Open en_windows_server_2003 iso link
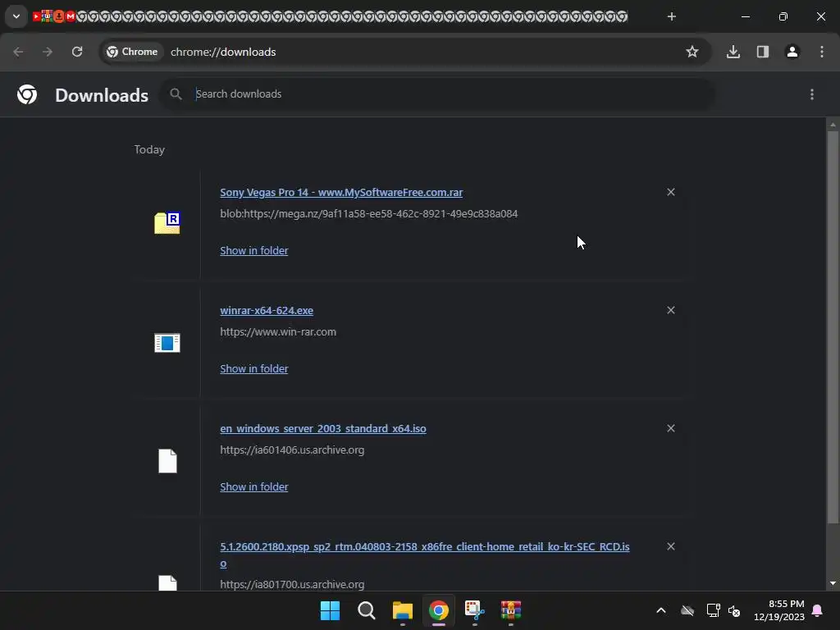The width and height of the screenshot is (840, 630). click(323, 428)
